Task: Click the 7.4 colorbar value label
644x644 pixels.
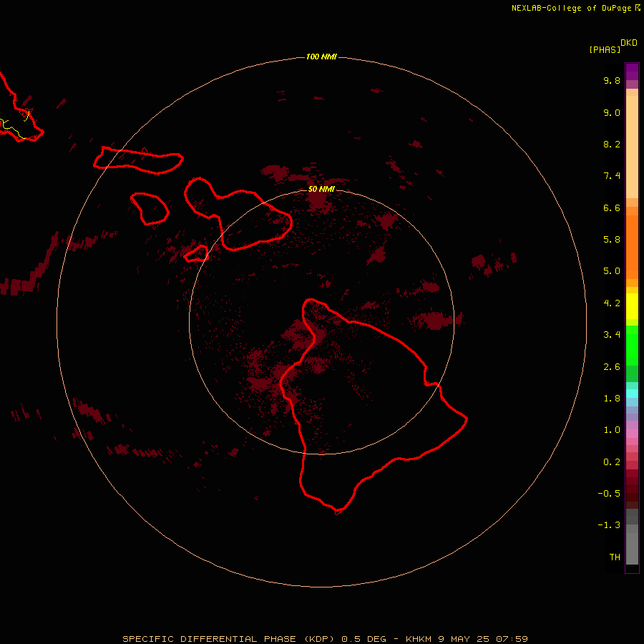Action: click(612, 176)
